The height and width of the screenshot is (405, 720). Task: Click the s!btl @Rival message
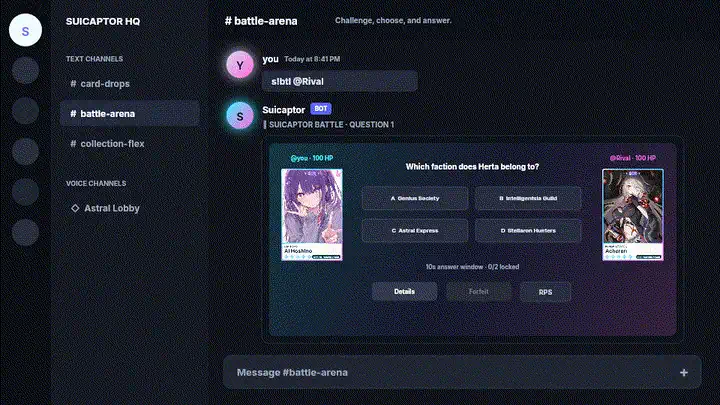pyautogui.click(x=340, y=81)
